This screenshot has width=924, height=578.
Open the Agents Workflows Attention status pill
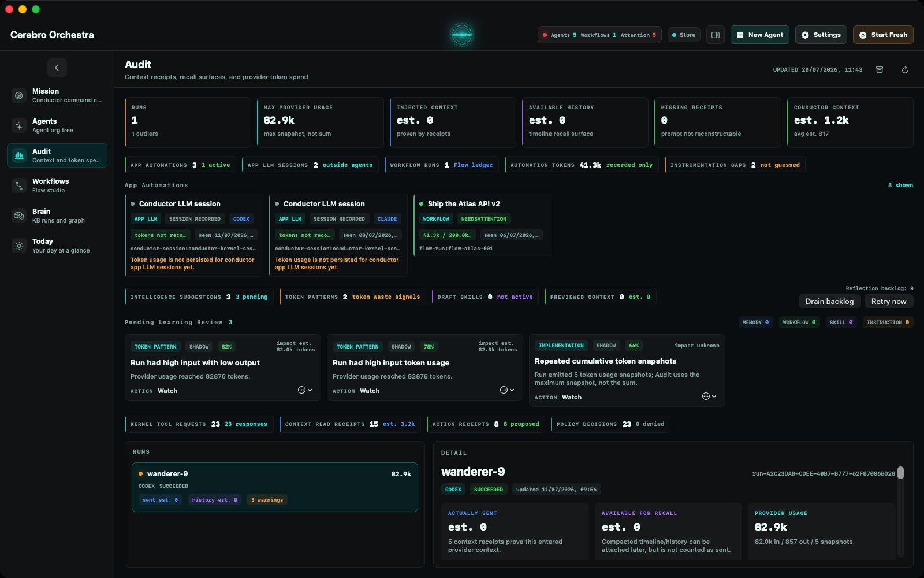click(599, 35)
